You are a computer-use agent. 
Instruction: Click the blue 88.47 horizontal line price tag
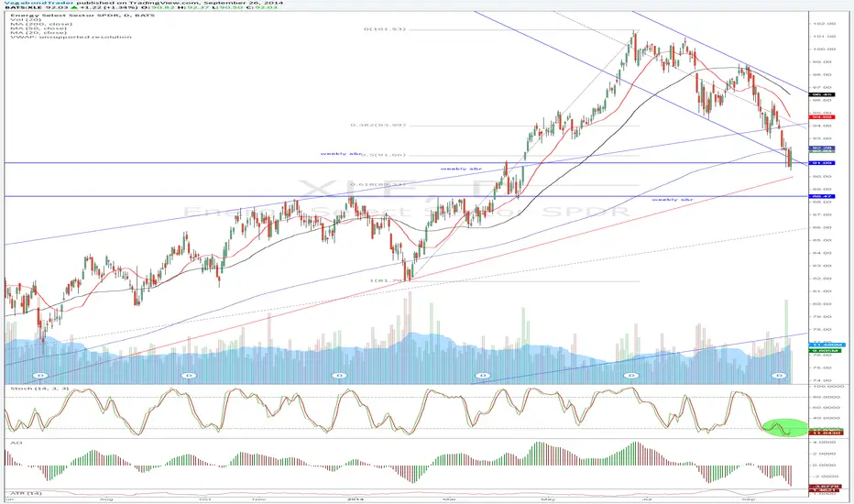pyautogui.click(x=823, y=196)
